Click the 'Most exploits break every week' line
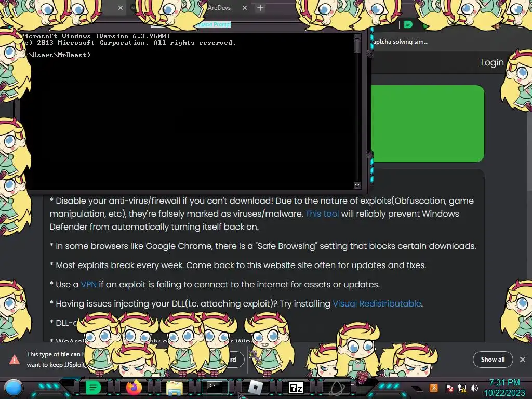The width and height of the screenshot is (532, 399). click(x=238, y=265)
